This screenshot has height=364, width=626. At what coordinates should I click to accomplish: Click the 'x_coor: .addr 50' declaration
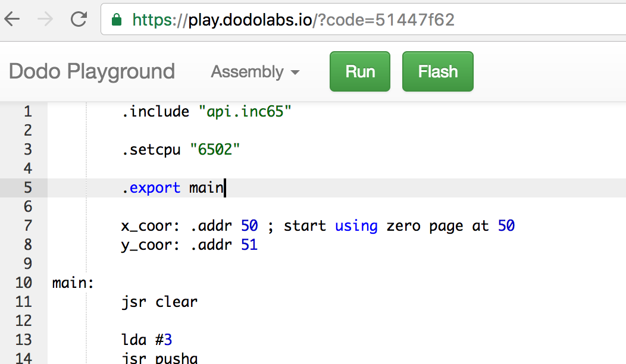tap(190, 226)
